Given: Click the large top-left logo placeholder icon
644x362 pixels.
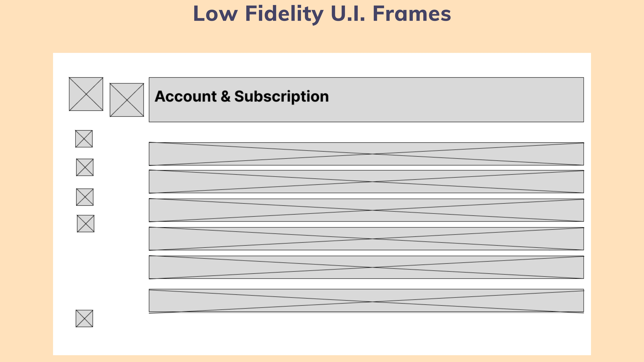Looking at the screenshot, I should 86,94.
